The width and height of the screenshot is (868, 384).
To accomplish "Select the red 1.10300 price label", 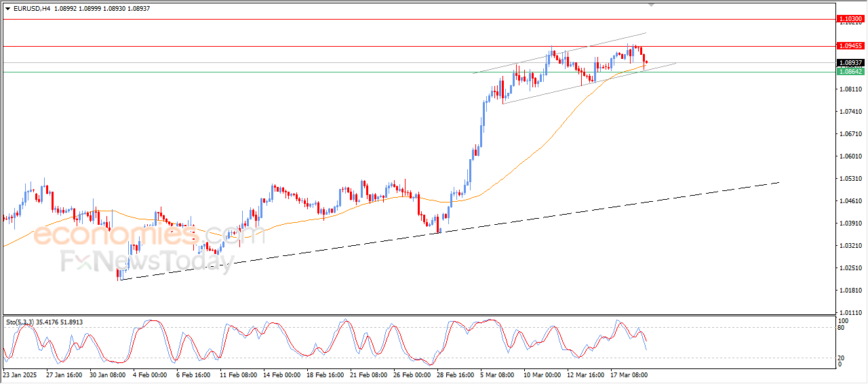I will (850, 19).
